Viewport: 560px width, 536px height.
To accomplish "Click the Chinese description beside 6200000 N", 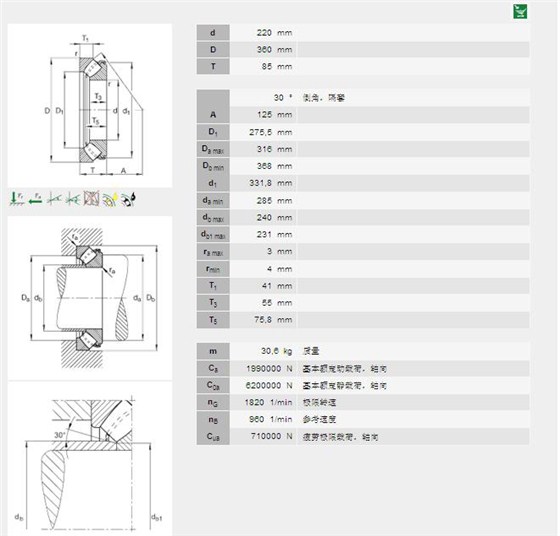I will click(345, 386).
